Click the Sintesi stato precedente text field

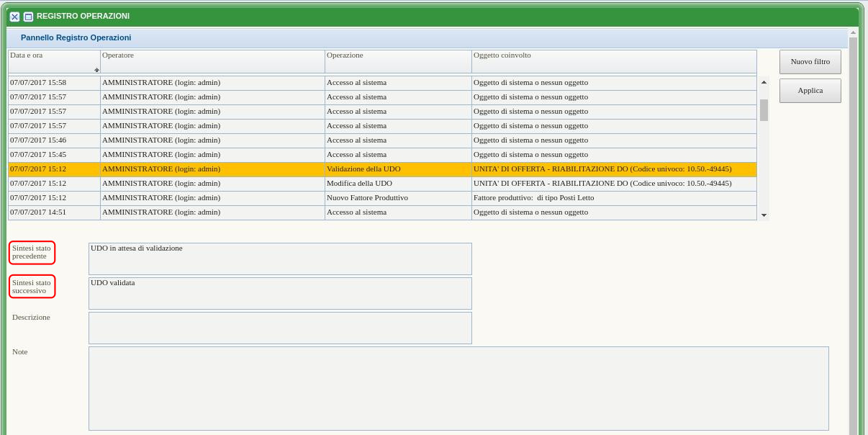tap(280, 259)
